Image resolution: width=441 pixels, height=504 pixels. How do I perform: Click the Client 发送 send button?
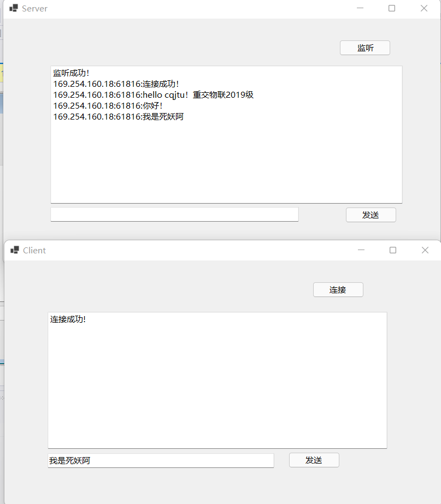(x=314, y=460)
